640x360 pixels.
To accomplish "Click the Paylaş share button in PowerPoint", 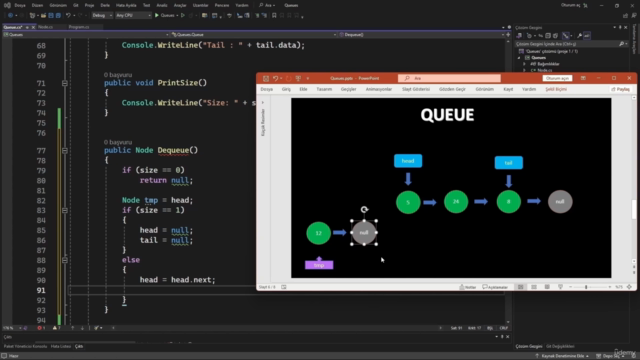I will [x=620, y=89].
